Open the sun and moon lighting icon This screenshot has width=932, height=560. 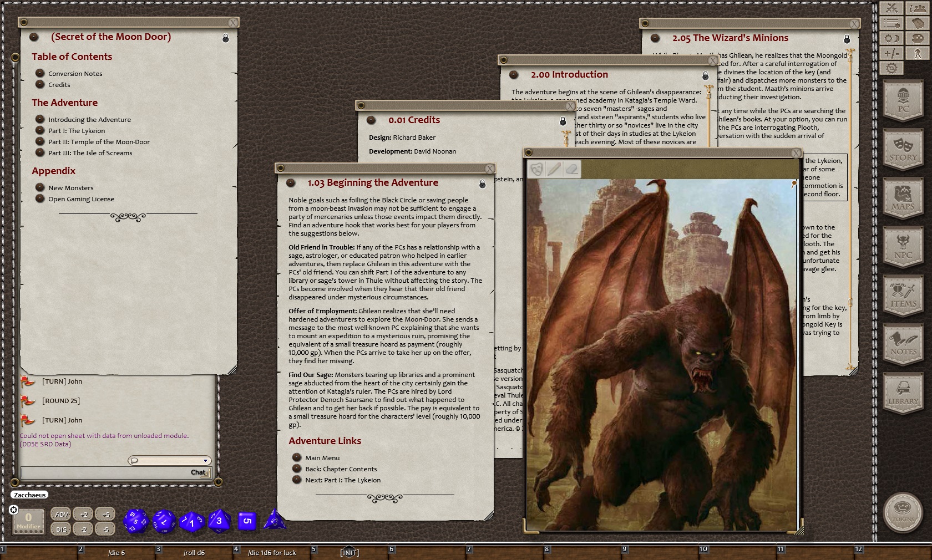[892, 38]
